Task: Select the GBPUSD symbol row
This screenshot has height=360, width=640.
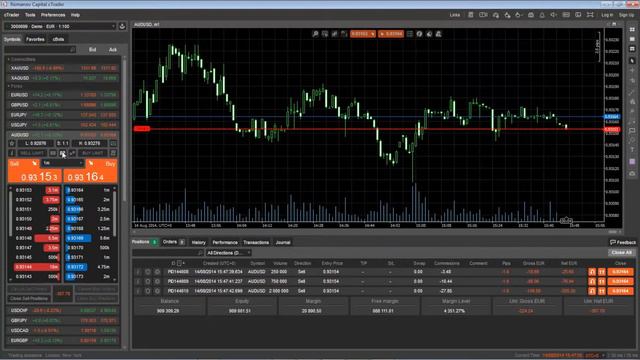Action: click(63, 105)
